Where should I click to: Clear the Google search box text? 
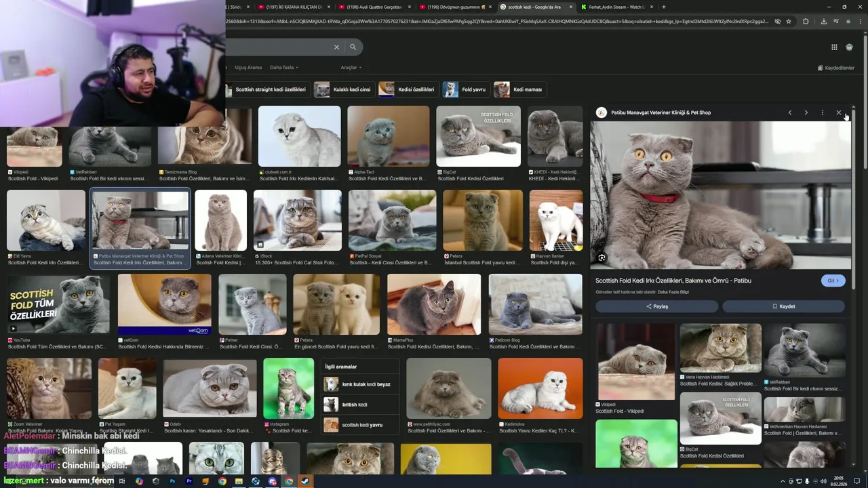[x=336, y=47]
